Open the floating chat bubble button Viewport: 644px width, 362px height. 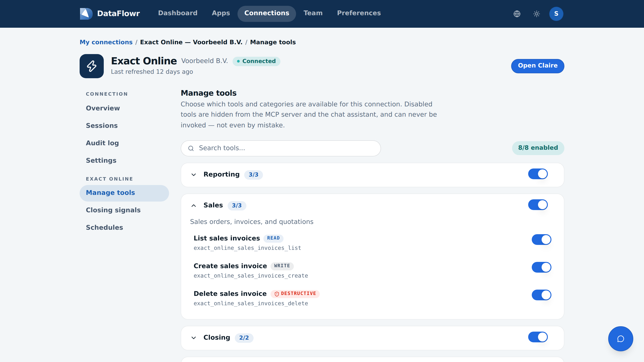621,339
